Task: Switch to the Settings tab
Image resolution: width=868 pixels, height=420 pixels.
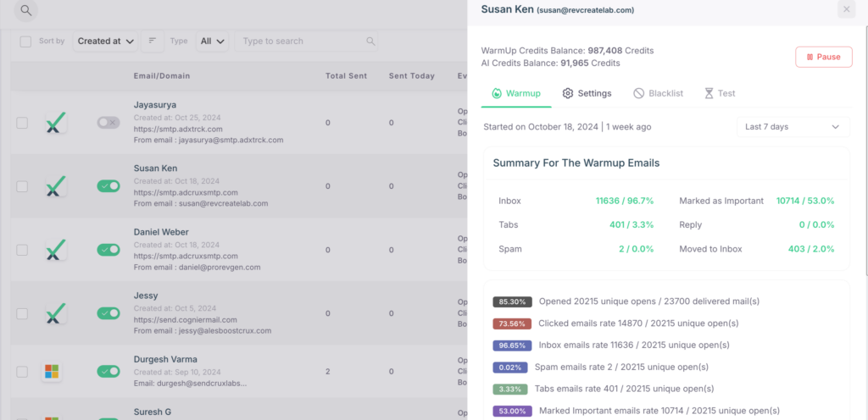Action: 587,93
